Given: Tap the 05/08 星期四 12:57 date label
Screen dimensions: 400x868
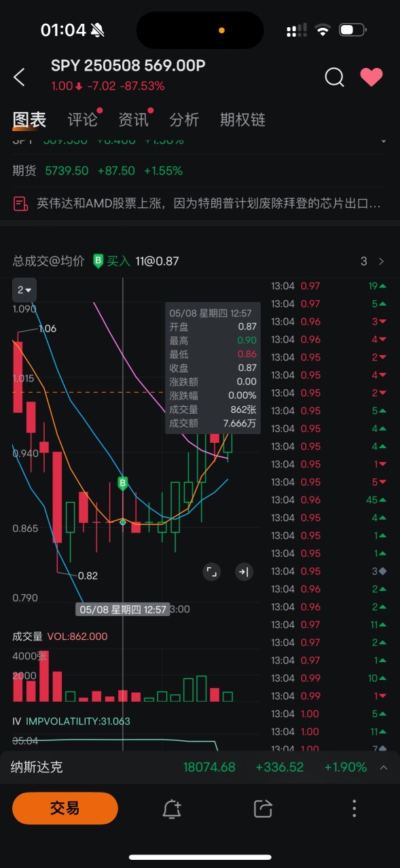Looking at the screenshot, I should (x=123, y=609).
